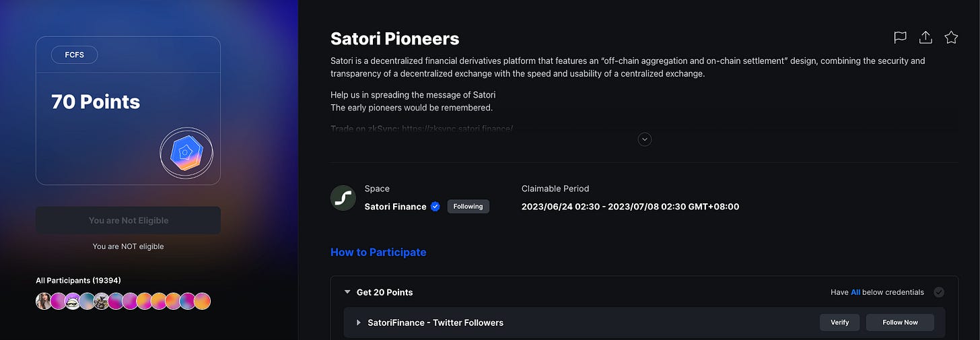Screen dimensions: 980x340
Task: Star the Satori Pioneers campaign
Action: point(951,38)
